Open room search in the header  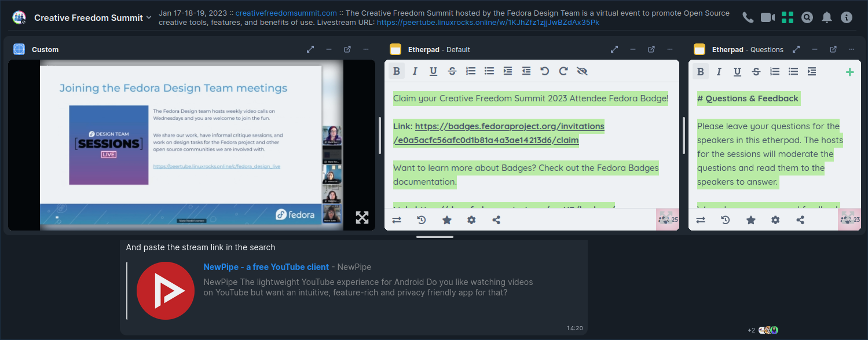(807, 17)
